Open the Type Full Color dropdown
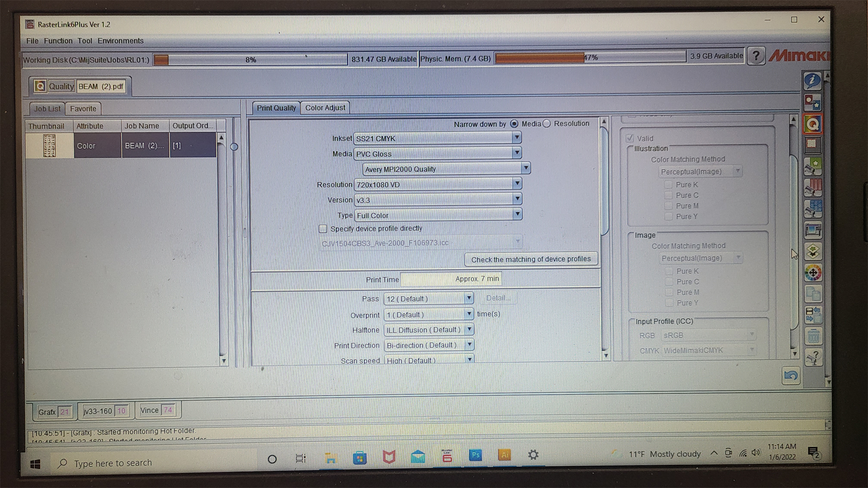The width and height of the screenshot is (868, 488). [438, 215]
